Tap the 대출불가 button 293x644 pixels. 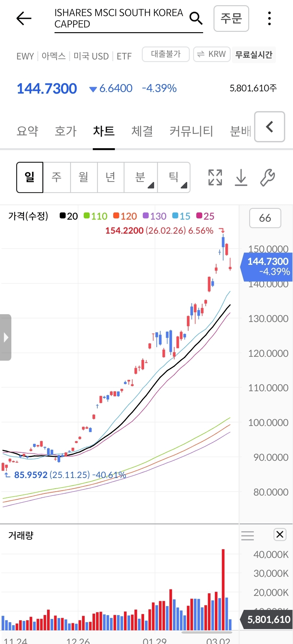tap(166, 54)
